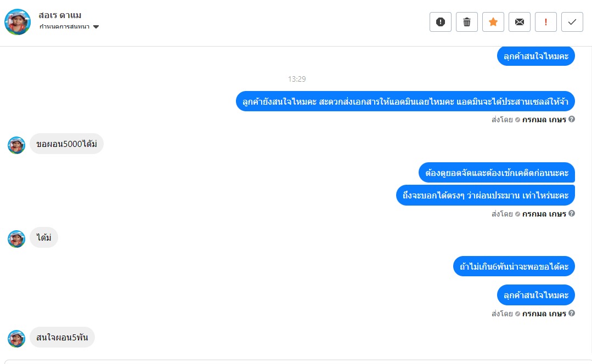Click the avatar beside ขอผ่อน5000ได้ม่

[16, 145]
